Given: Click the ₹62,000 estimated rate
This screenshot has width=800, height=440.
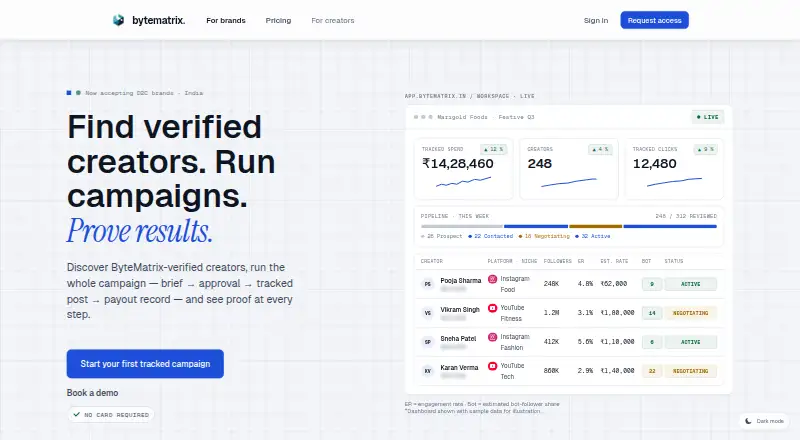Looking at the screenshot, I should (x=613, y=284).
